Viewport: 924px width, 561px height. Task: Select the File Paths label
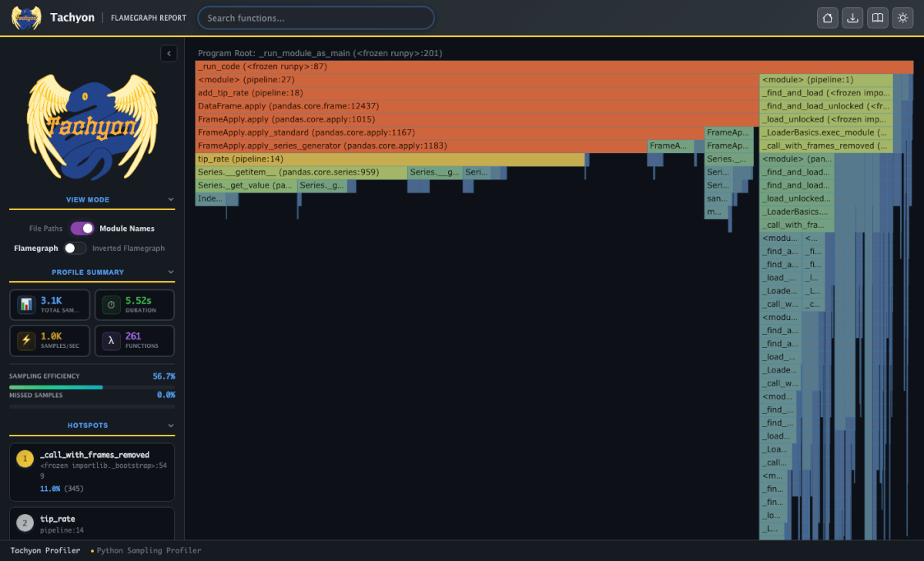click(x=45, y=229)
